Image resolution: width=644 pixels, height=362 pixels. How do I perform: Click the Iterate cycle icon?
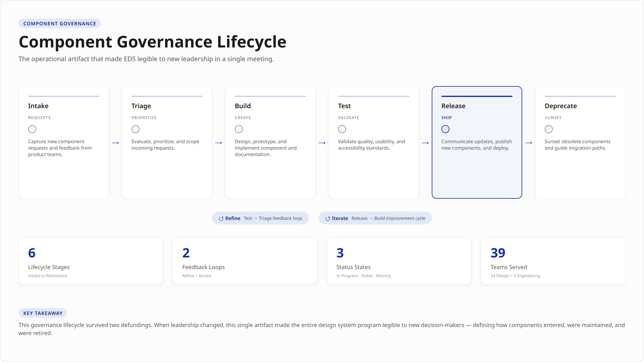pos(328,218)
